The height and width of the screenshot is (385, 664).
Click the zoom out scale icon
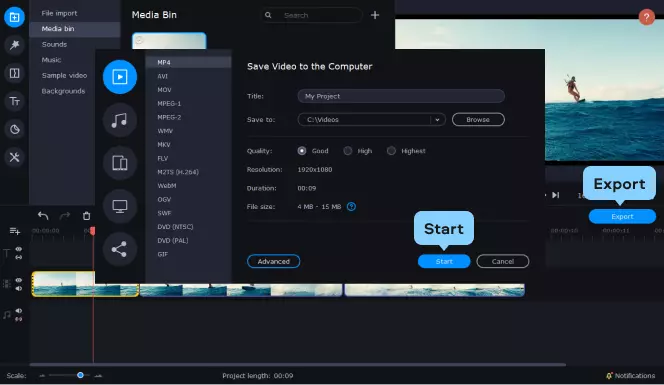(42, 376)
